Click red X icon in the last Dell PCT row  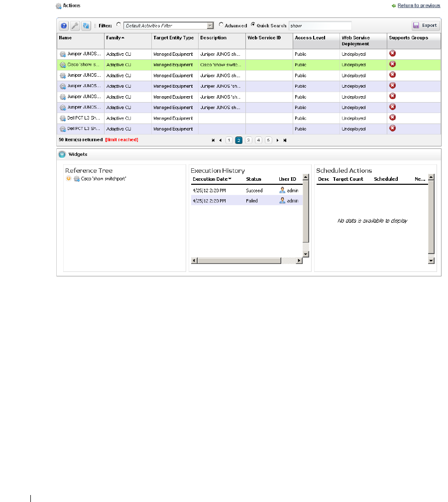[393, 128]
